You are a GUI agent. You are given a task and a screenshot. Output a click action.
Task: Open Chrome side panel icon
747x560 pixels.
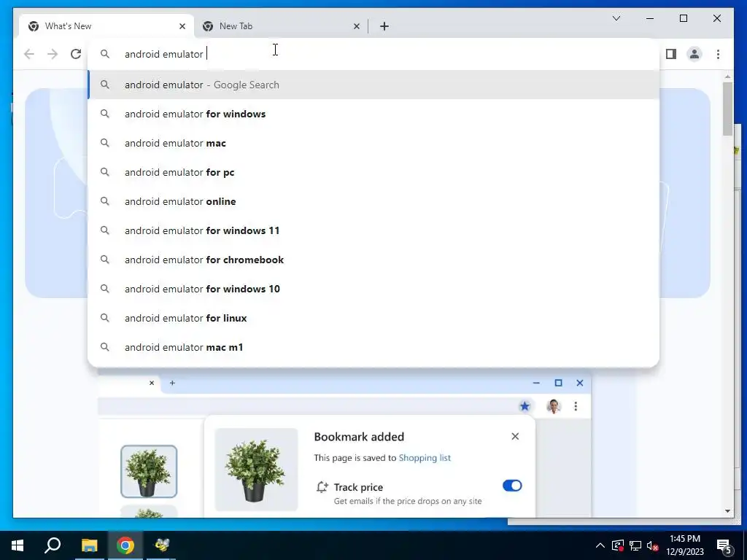point(671,54)
